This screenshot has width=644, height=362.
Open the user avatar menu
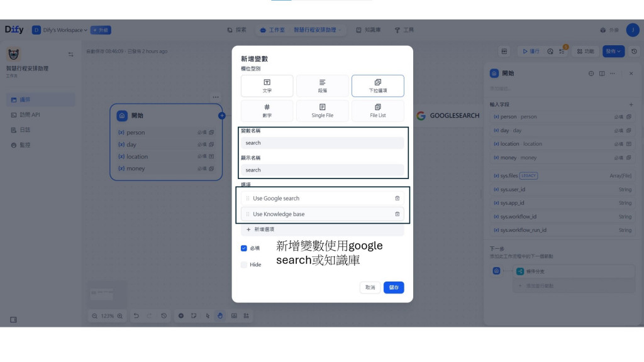point(633,30)
